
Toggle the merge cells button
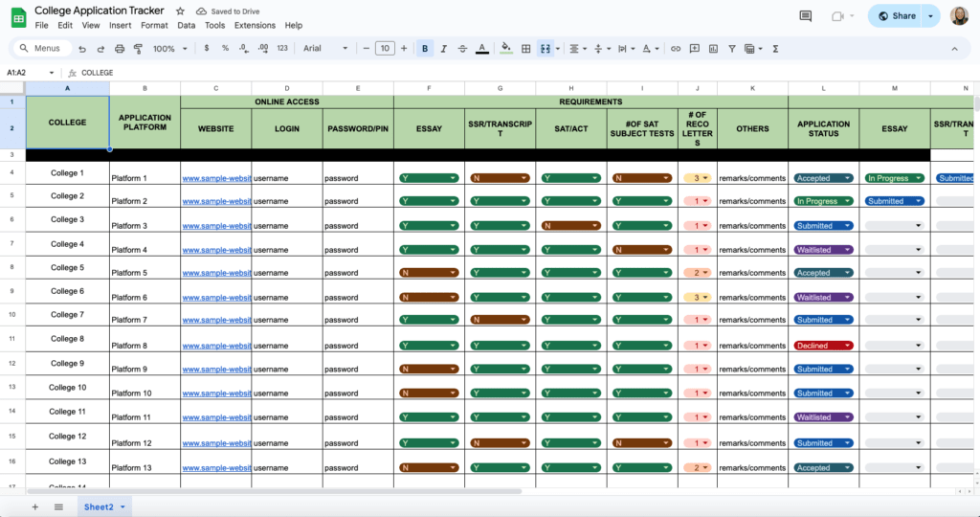546,49
